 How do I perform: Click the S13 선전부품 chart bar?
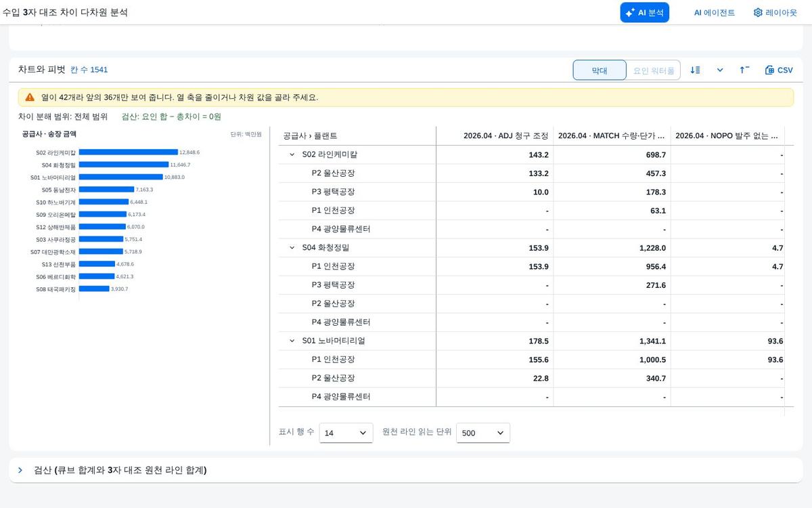pos(97,264)
